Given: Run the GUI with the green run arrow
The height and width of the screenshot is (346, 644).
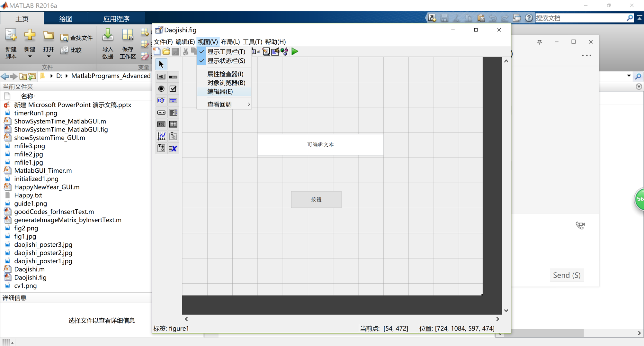Looking at the screenshot, I should [x=294, y=51].
